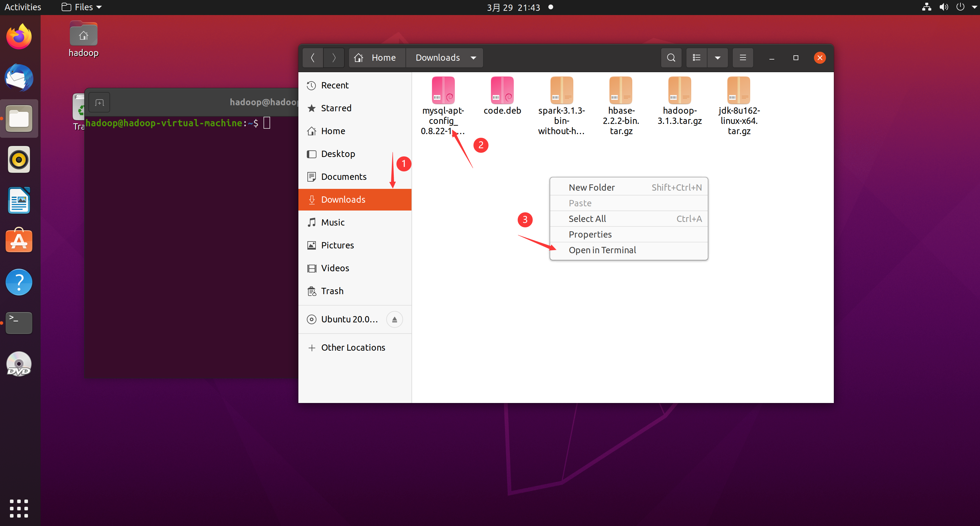
Task: Open the Pictures folder in sidebar
Action: (337, 245)
